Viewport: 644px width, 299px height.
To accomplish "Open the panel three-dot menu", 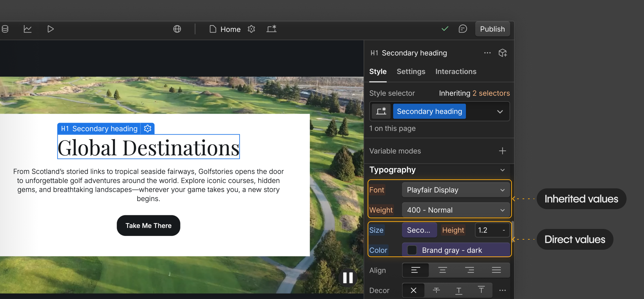I will pyautogui.click(x=487, y=53).
